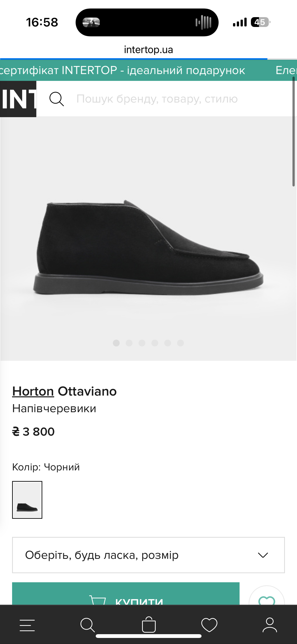
Task: Tap the intertop.ua address bar
Action: tap(148, 50)
